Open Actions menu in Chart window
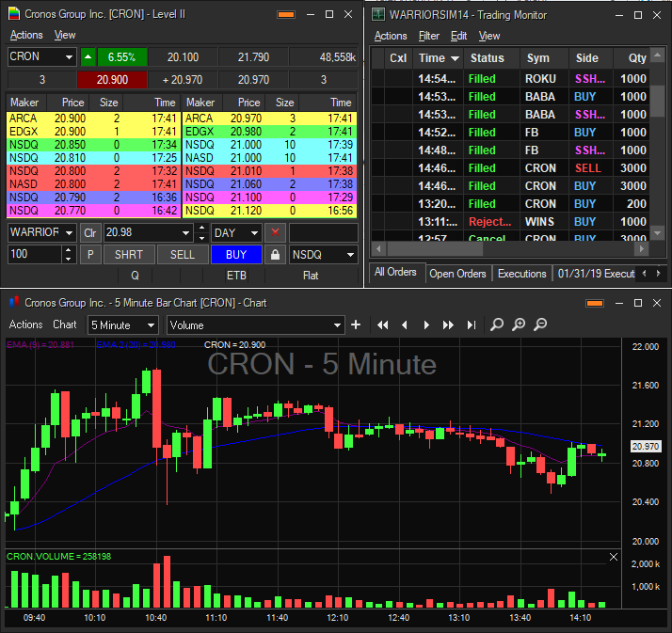 [x=25, y=324]
